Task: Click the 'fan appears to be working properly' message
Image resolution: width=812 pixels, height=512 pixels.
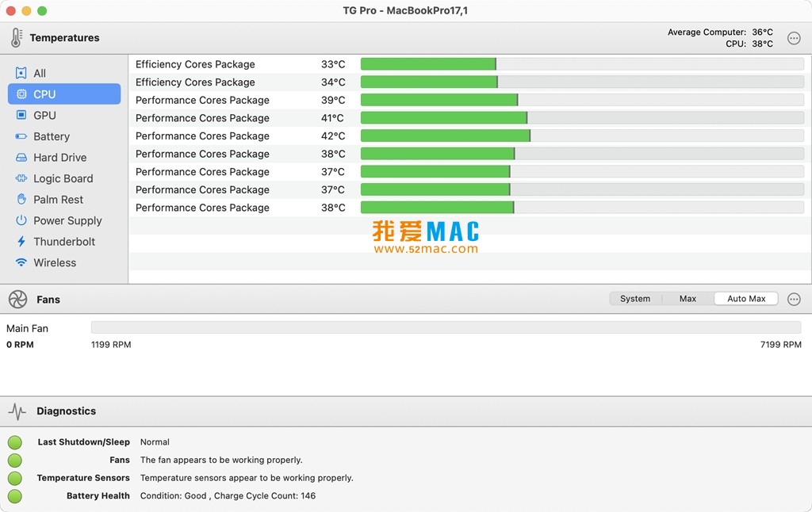Action: click(x=221, y=460)
